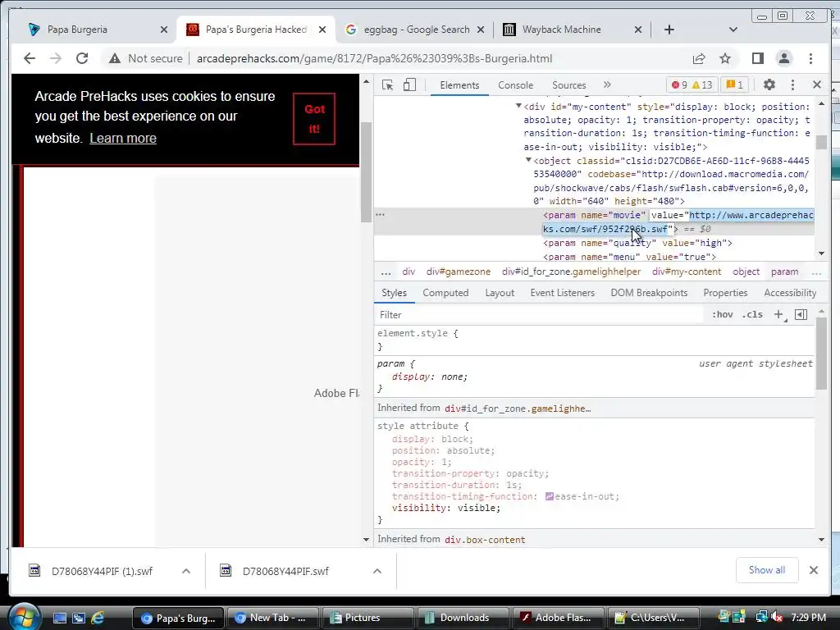Click the styles Filter input field
The image size is (840, 630).
540,315
